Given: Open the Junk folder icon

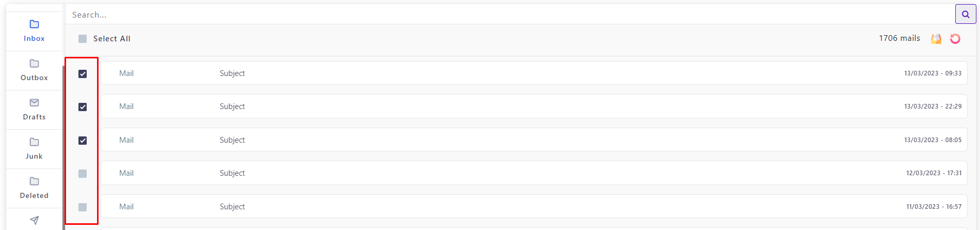Looking at the screenshot, I should [x=34, y=142].
